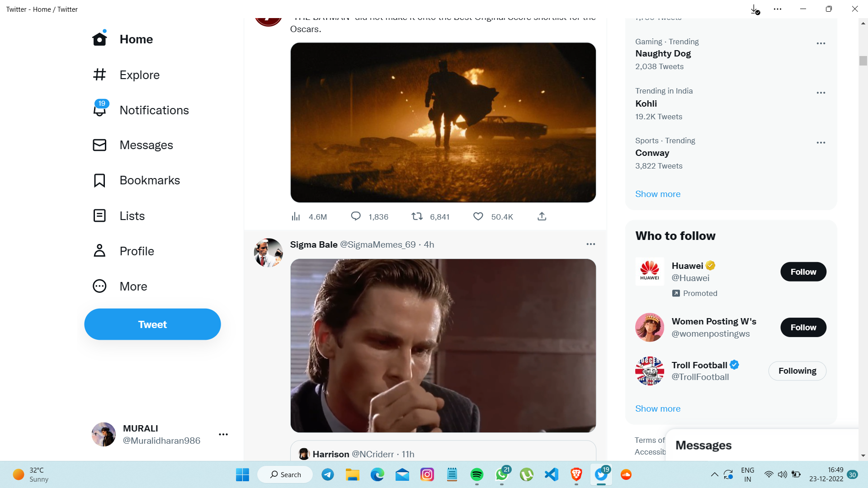The width and height of the screenshot is (868, 488).
Task: Show more trends link
Action: click(658, 194)
